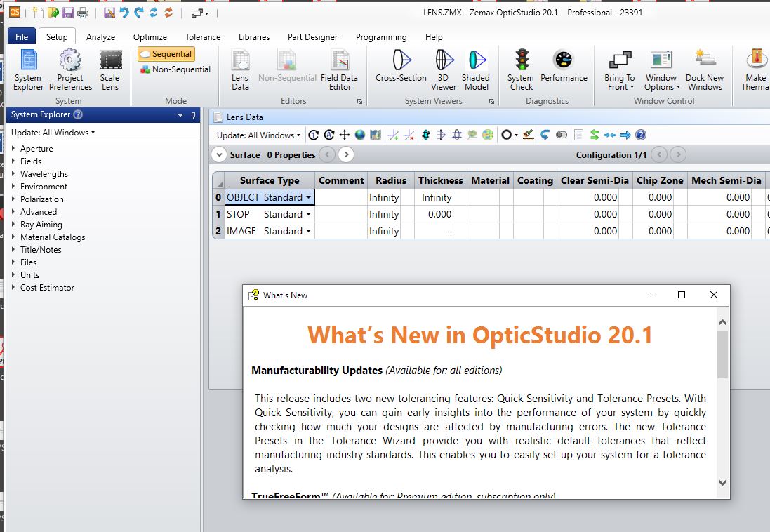The width and height of the screenshot is (770, 532).
Task: Click the Print icon in the quick toolbar
Action: 83,13
